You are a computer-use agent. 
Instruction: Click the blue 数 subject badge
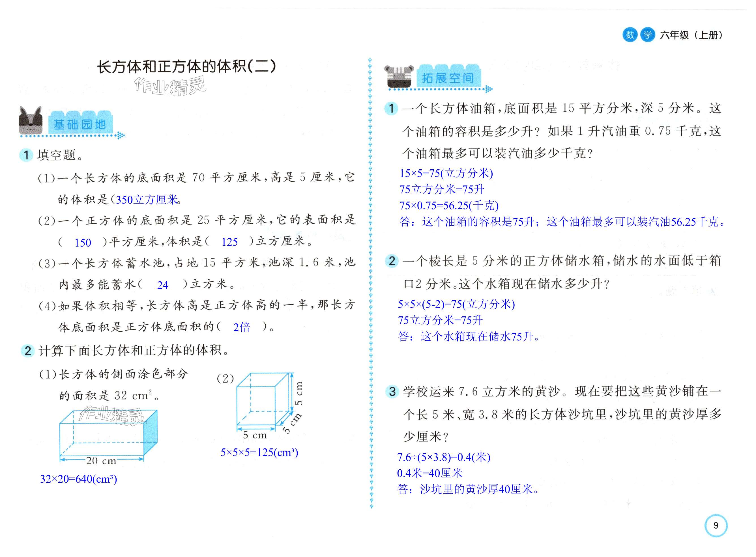[630, 35]
